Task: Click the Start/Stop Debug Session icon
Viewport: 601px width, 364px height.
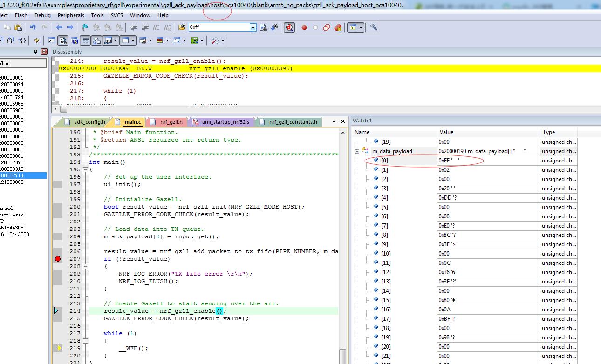Action: click(x=289, y=27)
